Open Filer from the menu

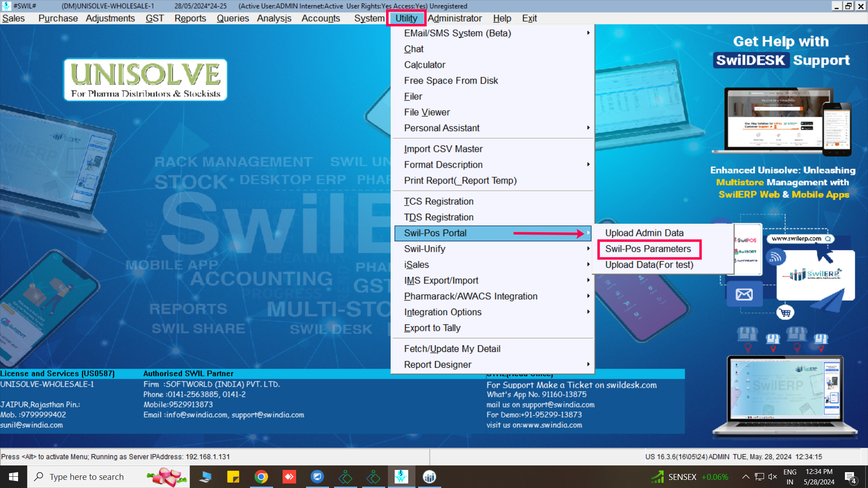tap(493, 96)
